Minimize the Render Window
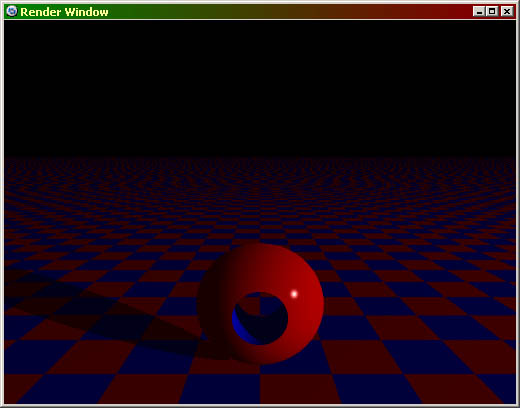This screenshot has height=408, width=520. [x=479, y=12]
